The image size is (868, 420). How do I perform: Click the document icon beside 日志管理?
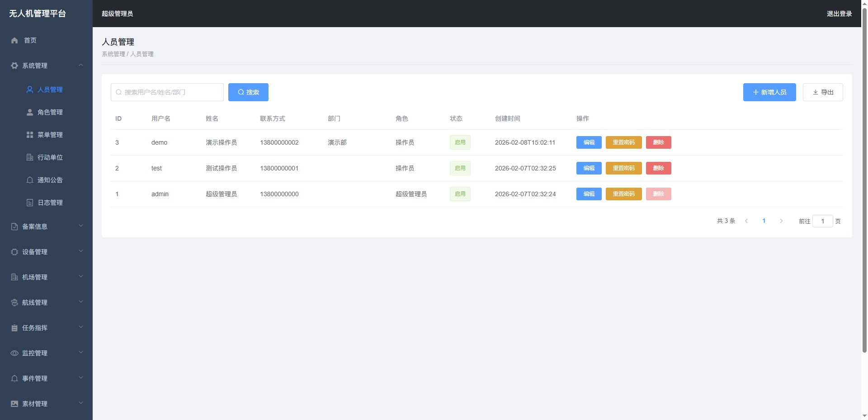coord(30,203)
